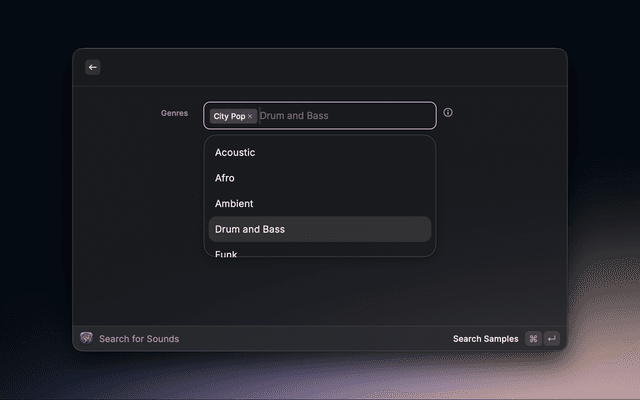Click the empty header bar right of back arrow

pyautogui.click(x=330, y=67)
